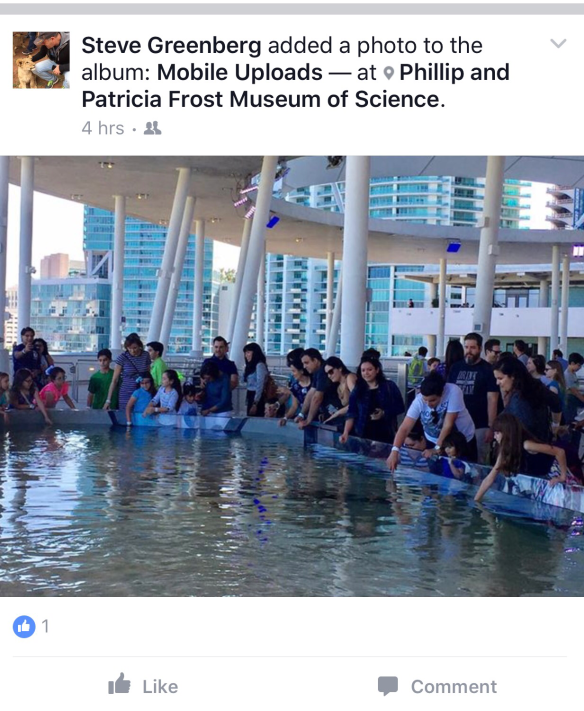Open Steve Greenberg's profile picture
The image size is (584, 711).
[41, 60]
